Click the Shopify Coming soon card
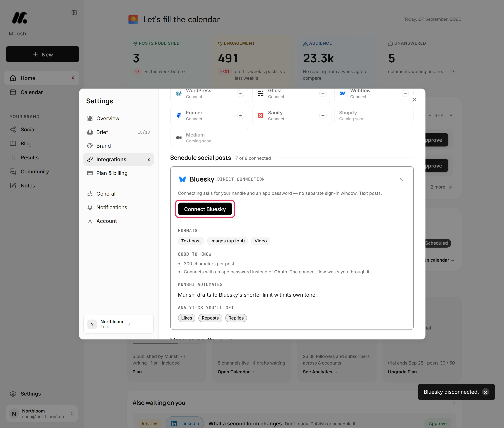Image resolution: width=504 pixels, height=428 pixels. click(x=374, y=115)
